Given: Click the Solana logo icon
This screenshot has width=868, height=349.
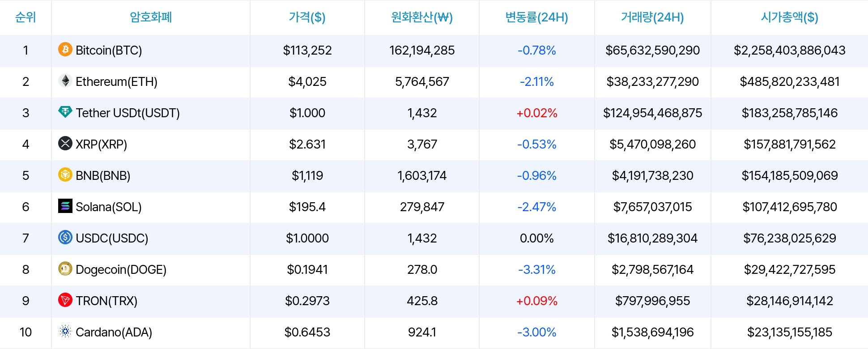Looking at the screenshot, I should (65, 206).
